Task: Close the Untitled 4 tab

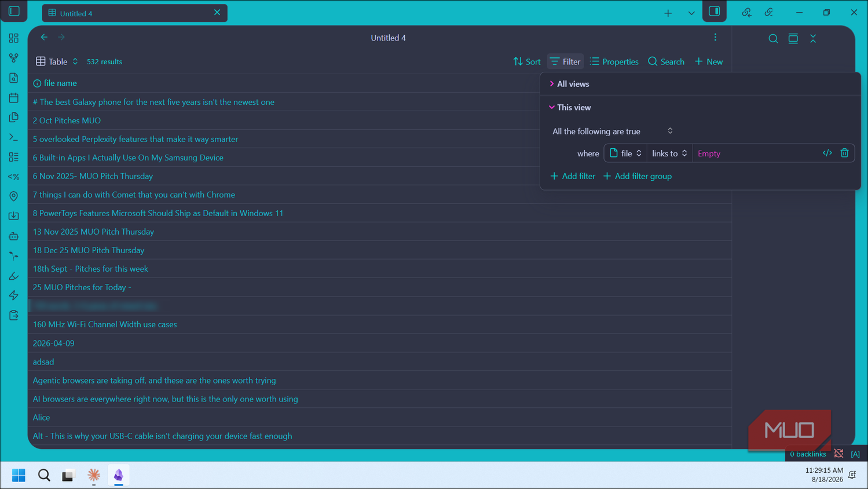Action: click(217, 12)
